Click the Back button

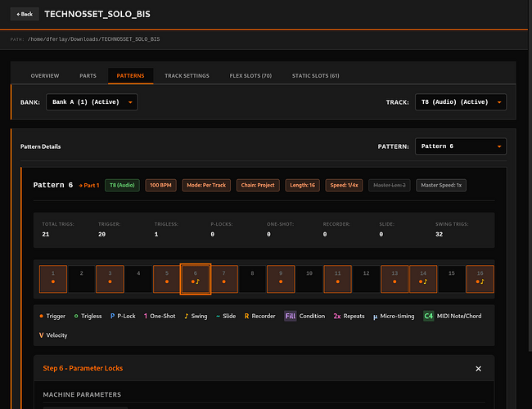(x=25, y=14)
